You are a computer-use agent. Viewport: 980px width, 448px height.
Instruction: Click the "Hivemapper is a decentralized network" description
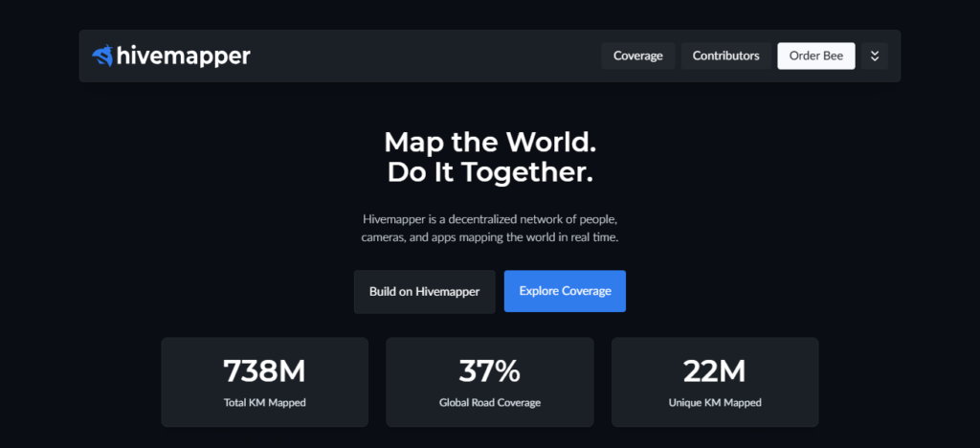(x=490, y=229)
